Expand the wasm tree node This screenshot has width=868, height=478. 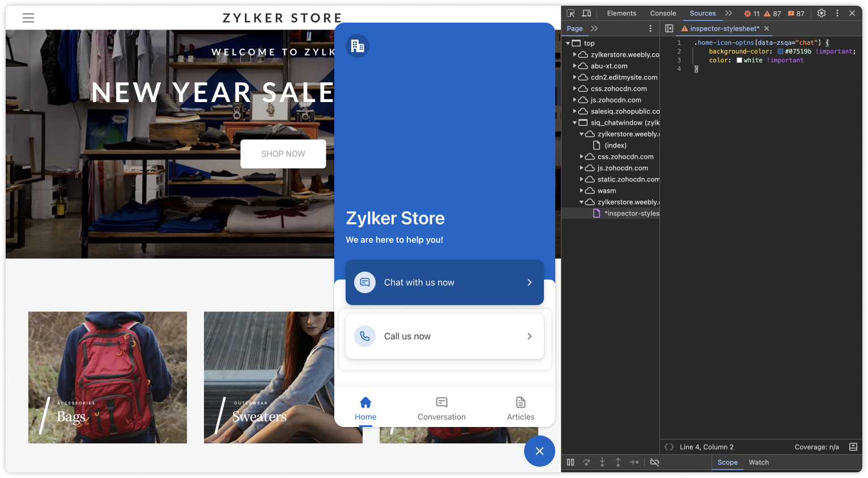(581, 191)
